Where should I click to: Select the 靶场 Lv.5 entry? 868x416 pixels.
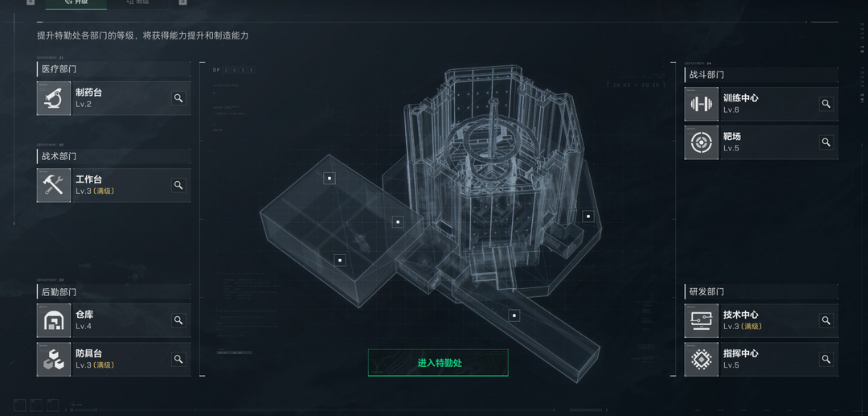[x=761, y=143]
